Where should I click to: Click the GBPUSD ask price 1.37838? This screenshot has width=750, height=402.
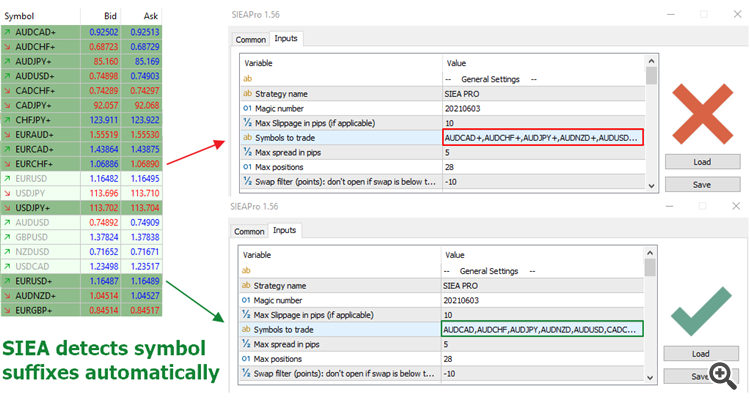click(x=145, y=237)
